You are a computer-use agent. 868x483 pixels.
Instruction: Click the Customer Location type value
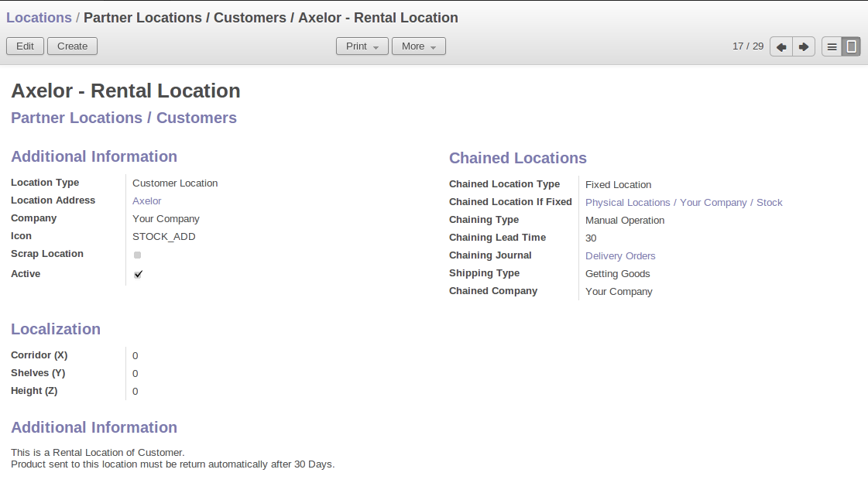click(175, 183)
